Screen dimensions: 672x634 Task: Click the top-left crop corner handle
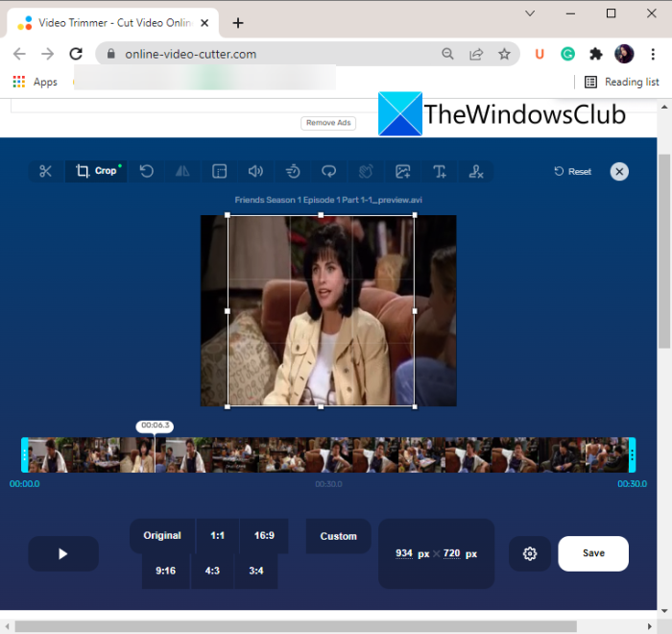(228, 215)
